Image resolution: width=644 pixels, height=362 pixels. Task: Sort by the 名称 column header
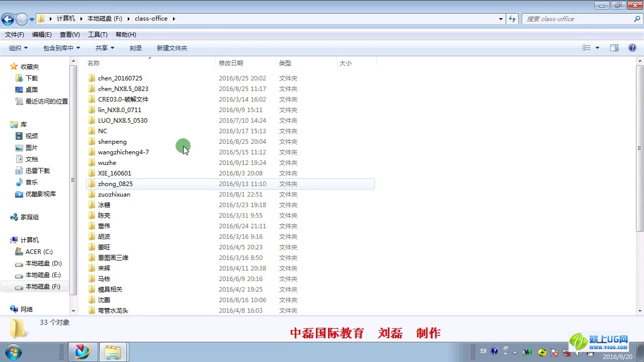(94, 63)
